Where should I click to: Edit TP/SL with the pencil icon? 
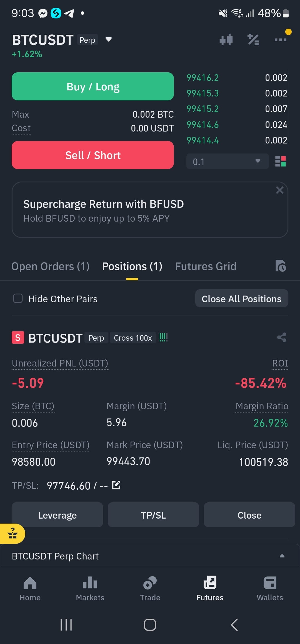[x=116, y=485]
